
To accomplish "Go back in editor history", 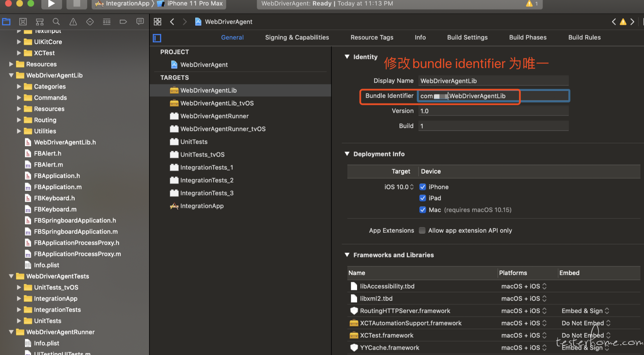I will pos(172,22).
